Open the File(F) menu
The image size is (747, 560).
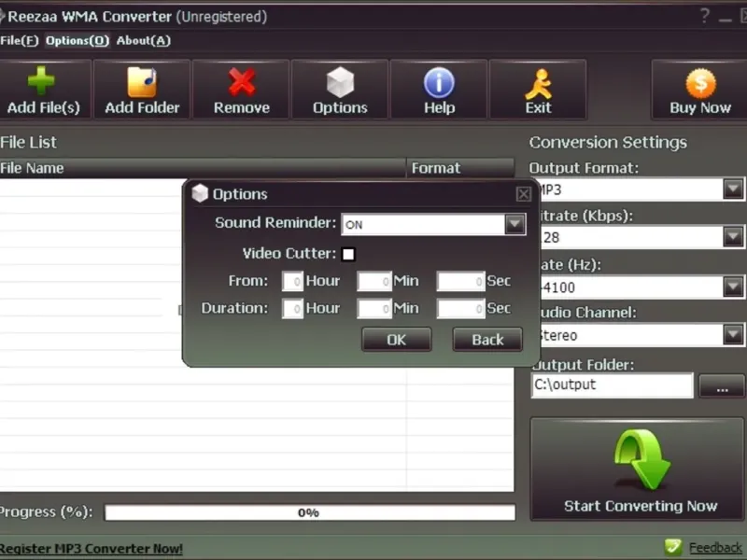(x=19, y=40)
